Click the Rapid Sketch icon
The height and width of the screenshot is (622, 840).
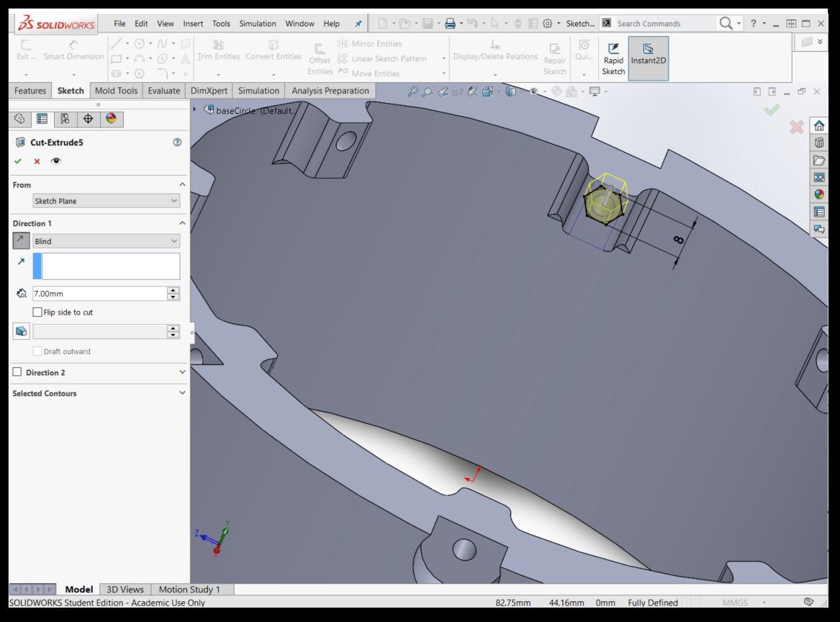(613, 58)
